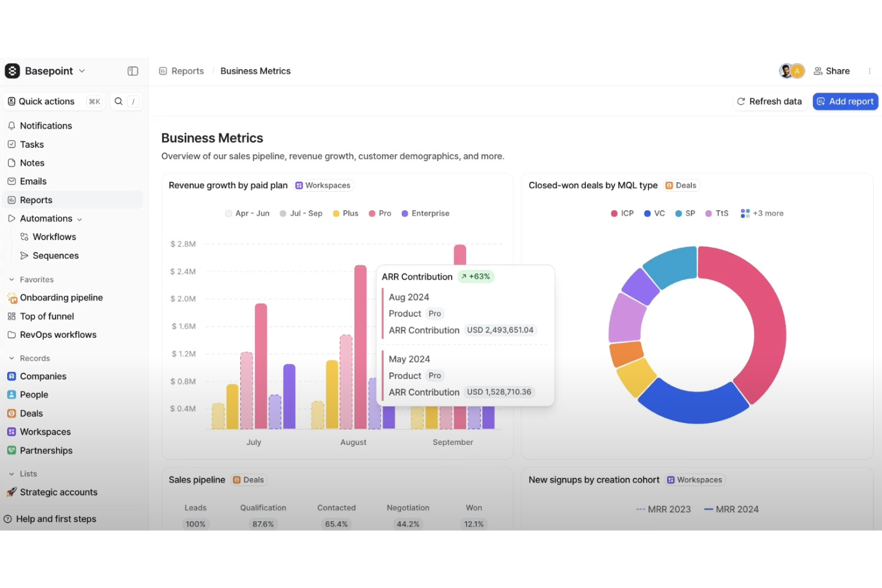Screen dimensions: 882x588
Task: Select Companies under Records
Action: pyautogui.click(x=42, y=376)
